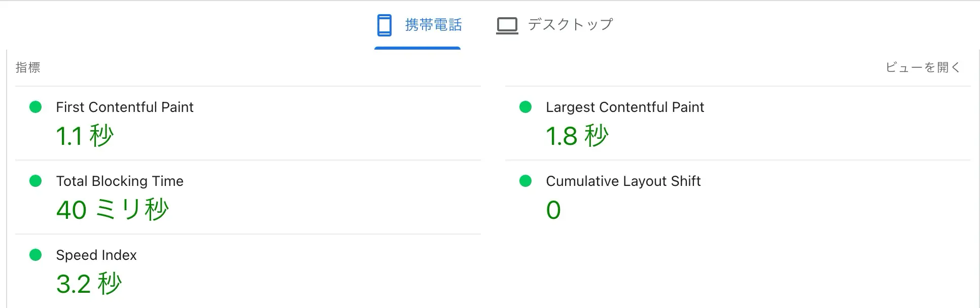Click the mobile phone icon
The height and width of the screenshot is (308, 980).
384,25
